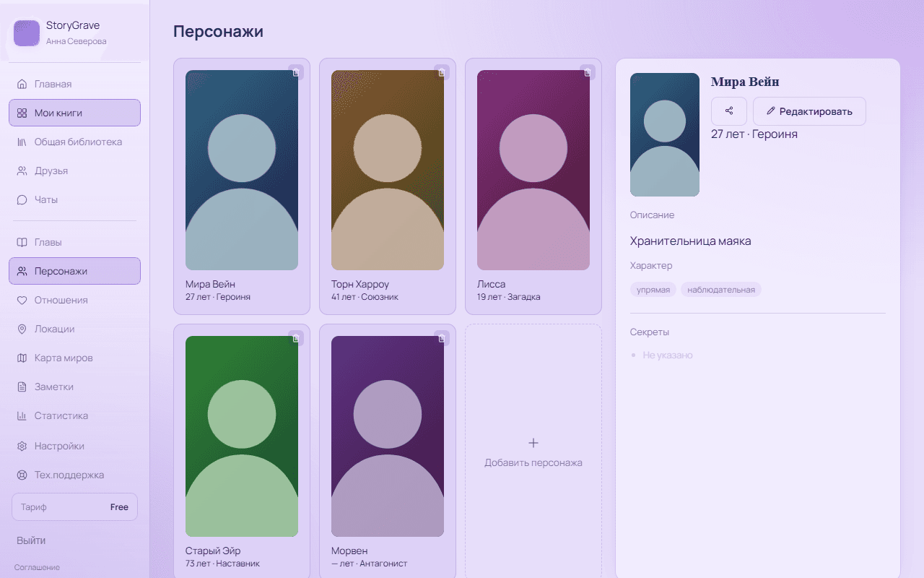Click the user name "Анна Северова"
The width and height of the screenshot is (924, 578).
tap(76, 41)
